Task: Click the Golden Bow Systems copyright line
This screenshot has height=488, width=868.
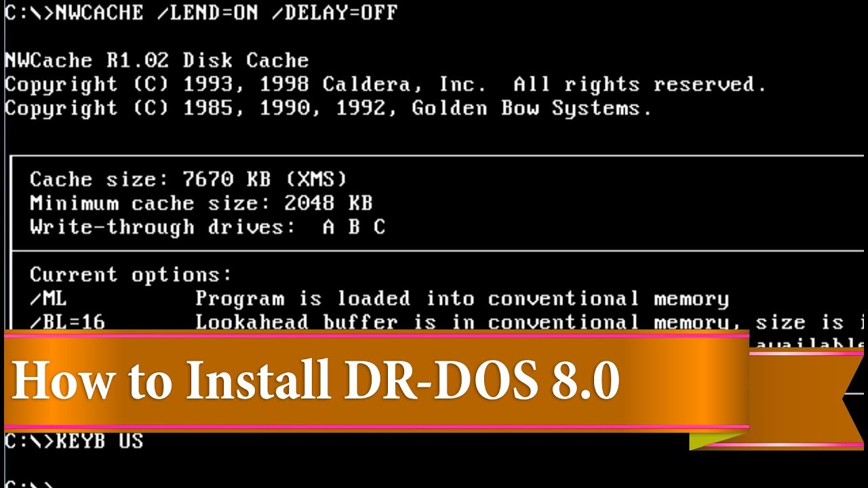Action: 328,108
